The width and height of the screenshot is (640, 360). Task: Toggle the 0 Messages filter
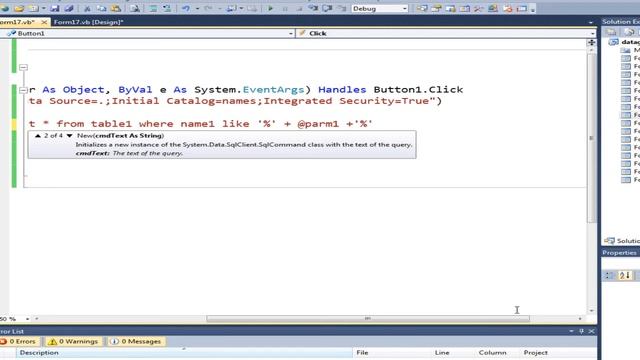click(136, 341)
